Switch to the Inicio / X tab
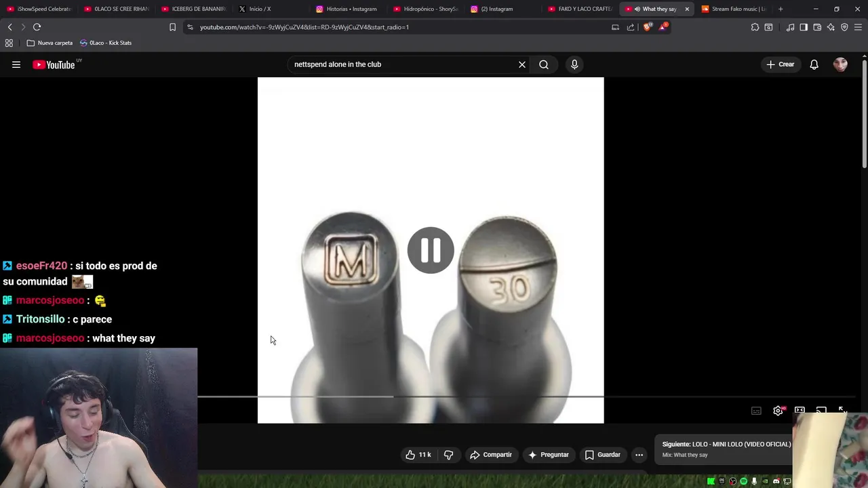 (x=271, y=9)
